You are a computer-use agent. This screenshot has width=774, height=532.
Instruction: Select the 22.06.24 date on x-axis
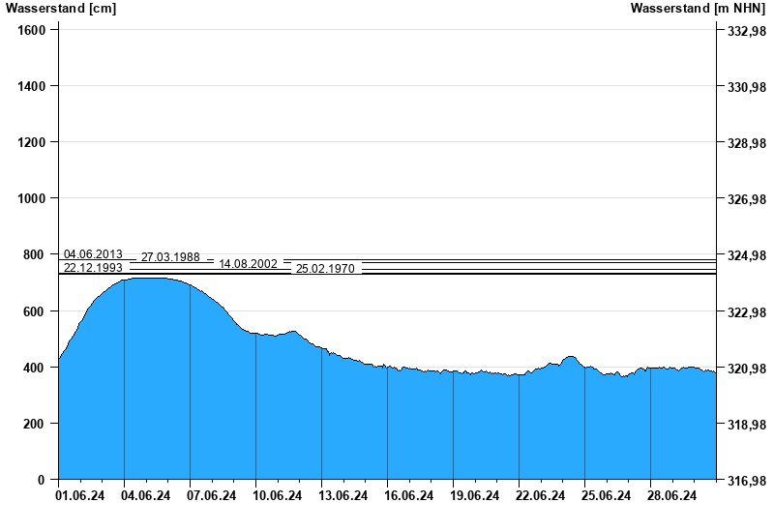[539, 496]
